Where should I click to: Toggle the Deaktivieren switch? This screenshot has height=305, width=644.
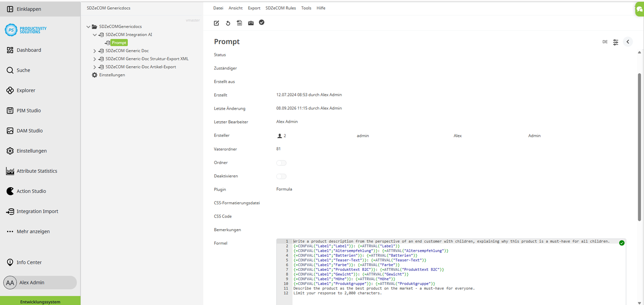point(281,176)
